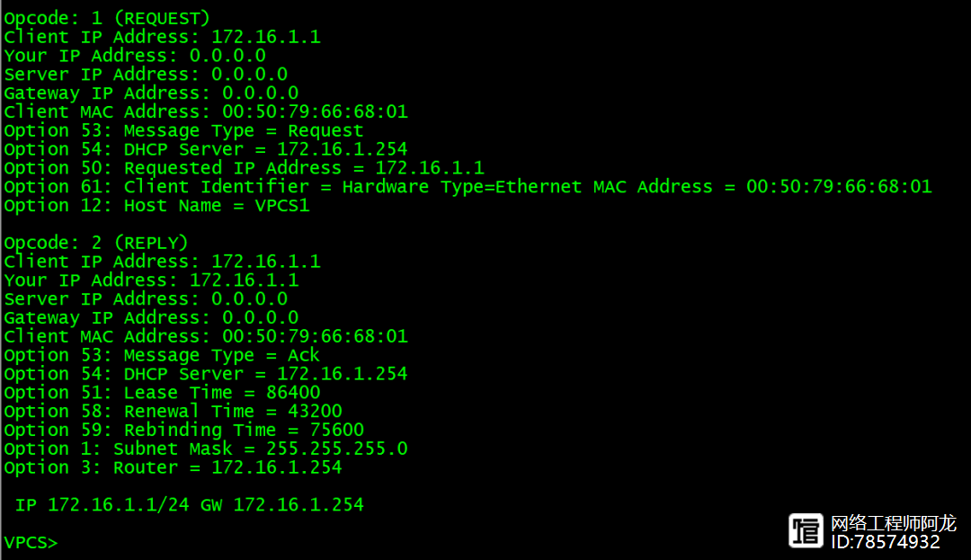Click the Opcode: 1 (REQUEST) line
971x560 pixels.
point(106,18)
